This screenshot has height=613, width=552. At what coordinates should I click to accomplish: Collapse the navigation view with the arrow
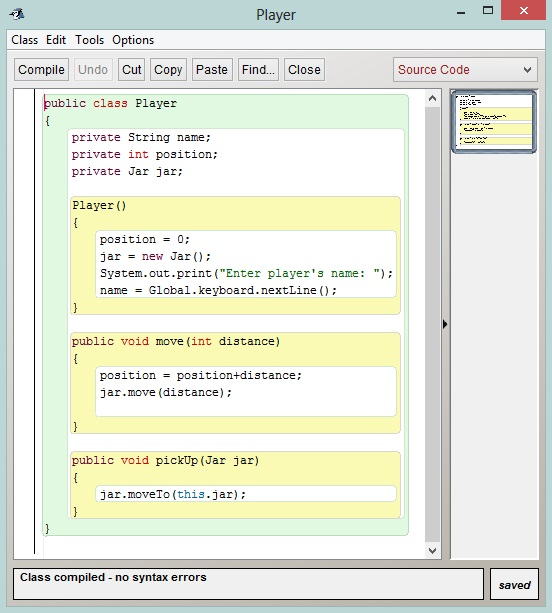(445, 324)
